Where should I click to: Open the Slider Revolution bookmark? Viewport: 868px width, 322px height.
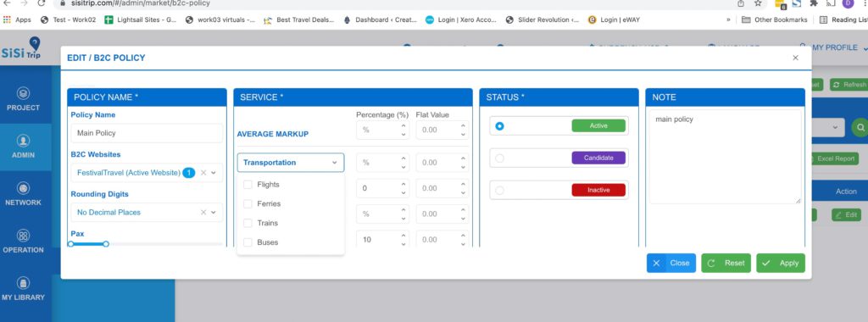tap(542, 20)
